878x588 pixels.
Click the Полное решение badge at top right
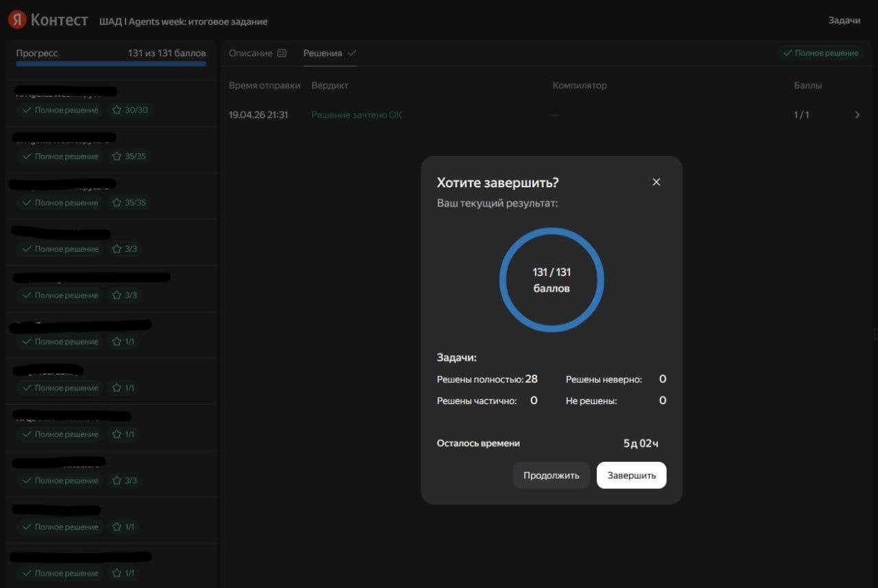click(x=820, y=53)
